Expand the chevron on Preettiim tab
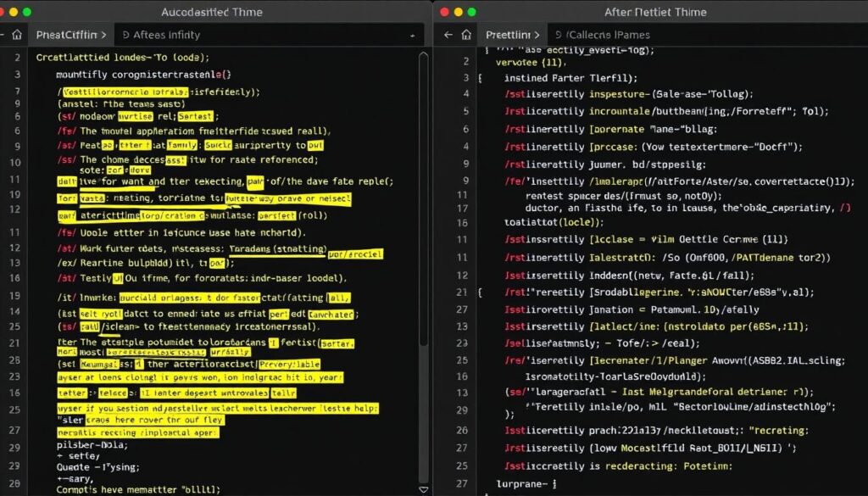This screenshot has width=868, height=496. click(536, 35)
